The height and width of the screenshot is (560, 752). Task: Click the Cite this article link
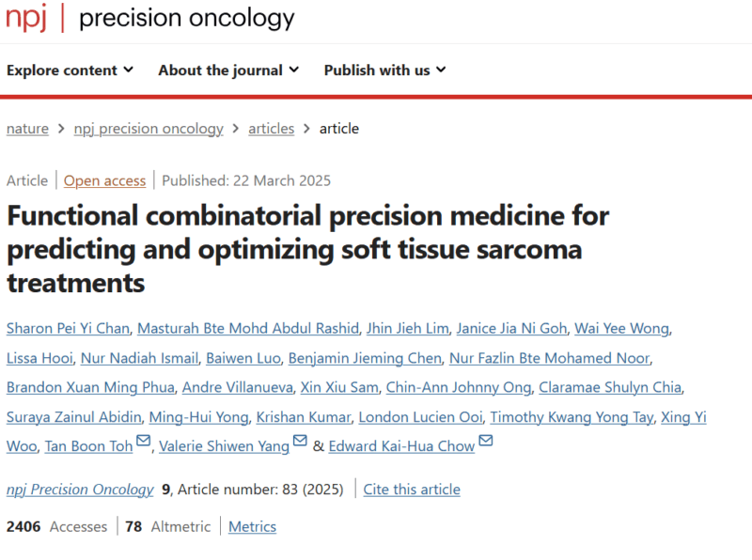pos(412,490)
